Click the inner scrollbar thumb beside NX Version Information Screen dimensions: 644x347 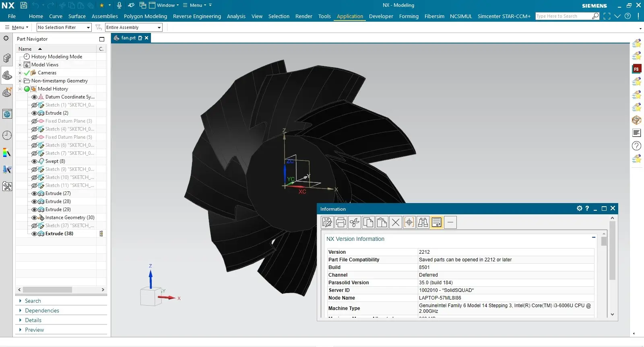[604, 241]
